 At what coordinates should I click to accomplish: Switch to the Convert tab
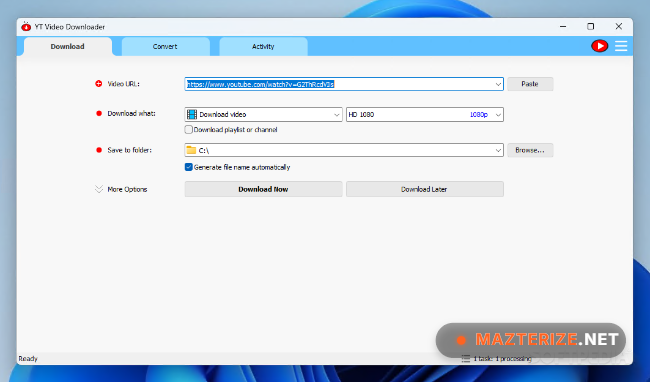pyautogui.click(x=165, y=46)
